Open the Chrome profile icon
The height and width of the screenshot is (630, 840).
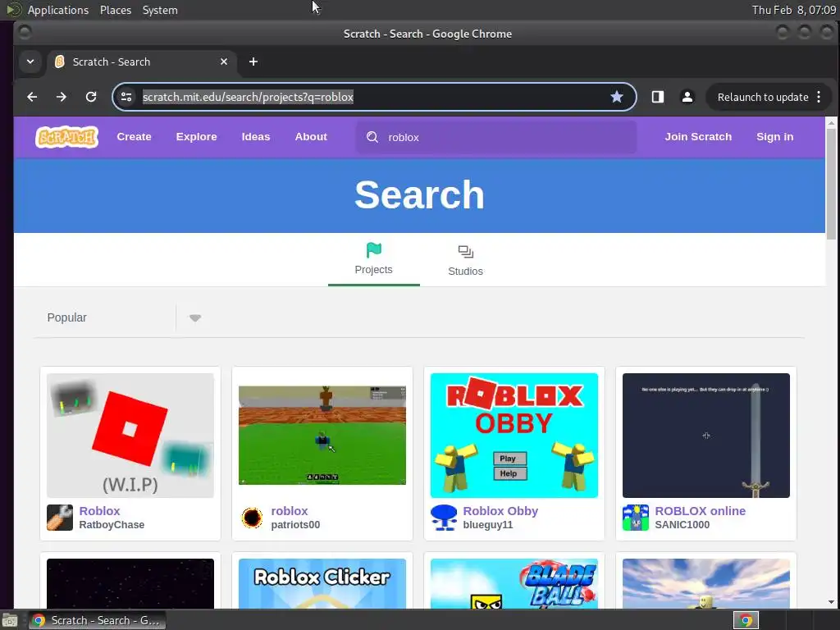click(687, 97)
